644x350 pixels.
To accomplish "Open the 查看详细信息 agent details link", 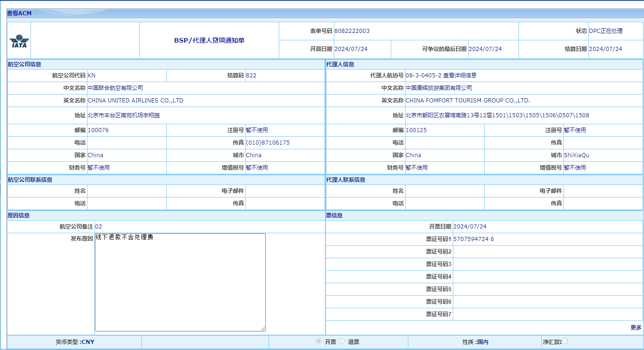I will coord(460,76).
